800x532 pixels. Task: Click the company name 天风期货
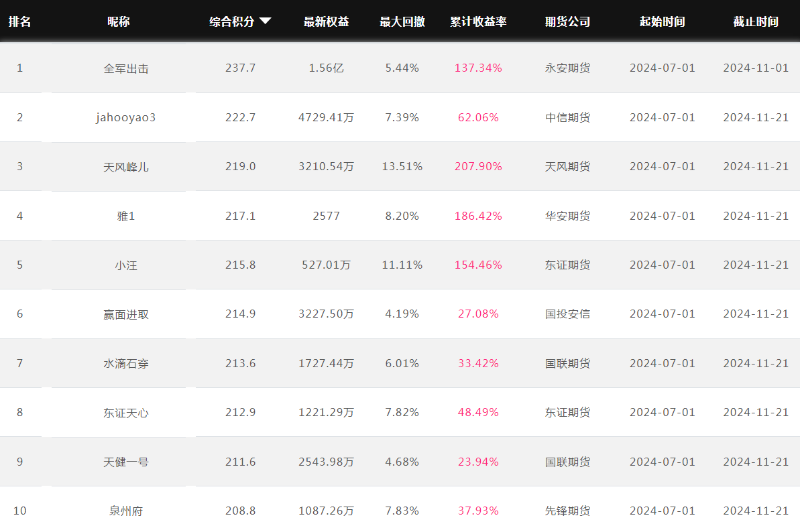pyautogui.click(x=567, y=166)
